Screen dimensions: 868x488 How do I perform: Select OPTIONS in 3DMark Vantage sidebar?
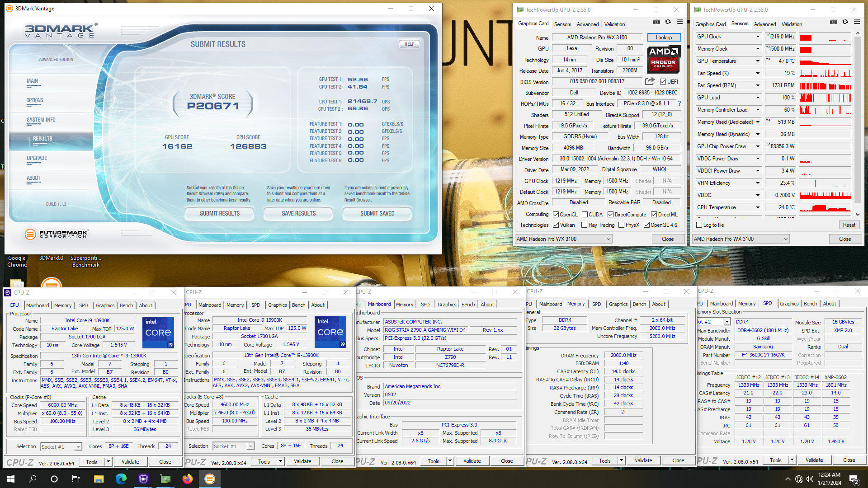(35, 101)
